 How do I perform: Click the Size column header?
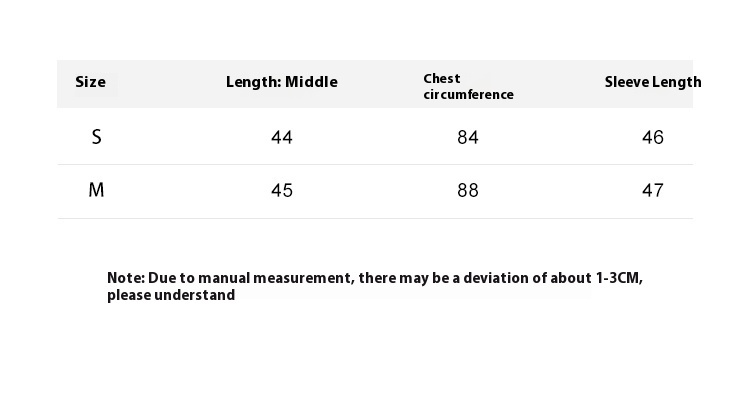pyautogui.click(x=90, y=82)
